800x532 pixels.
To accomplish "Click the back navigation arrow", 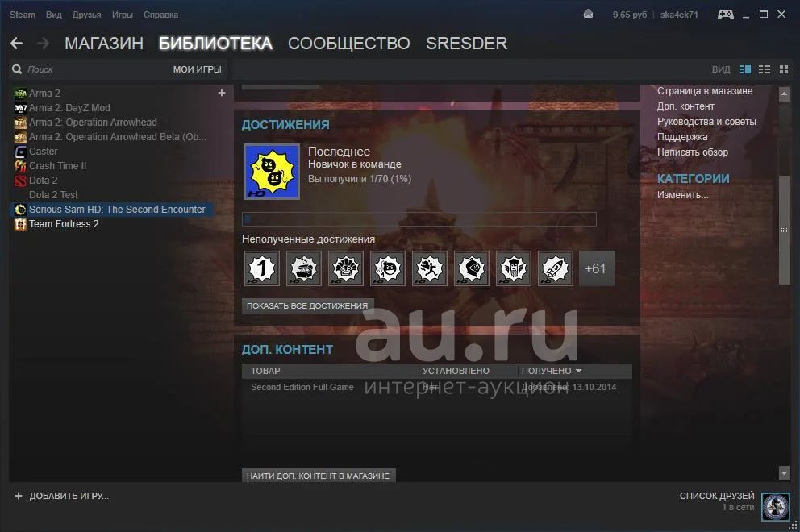I will coord(16,44).
